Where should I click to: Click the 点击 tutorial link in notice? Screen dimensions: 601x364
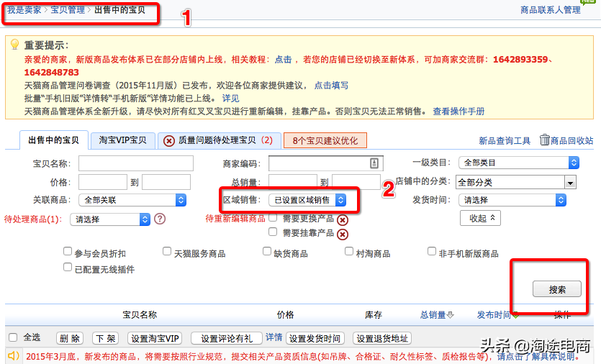pos(284,60)
